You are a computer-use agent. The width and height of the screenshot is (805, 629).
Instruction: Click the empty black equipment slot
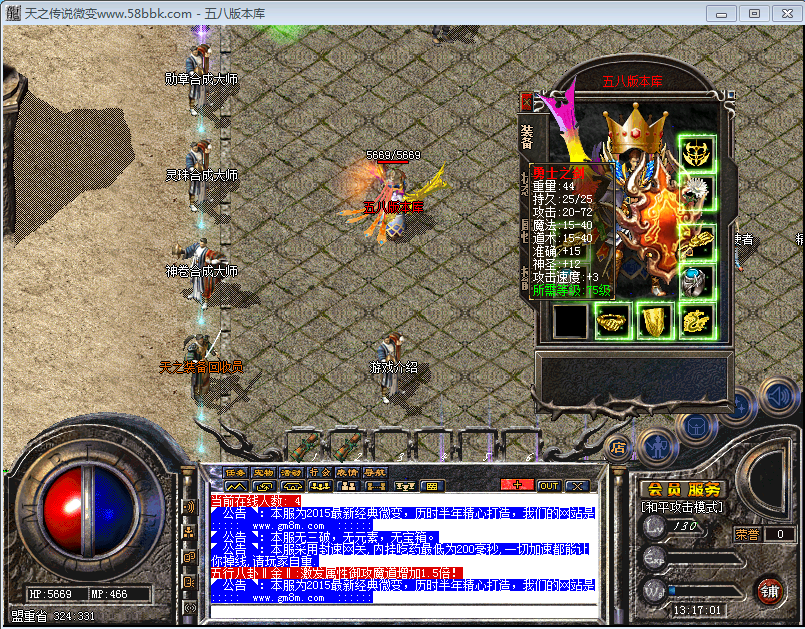pyautogui.click(x=570, y=321)
